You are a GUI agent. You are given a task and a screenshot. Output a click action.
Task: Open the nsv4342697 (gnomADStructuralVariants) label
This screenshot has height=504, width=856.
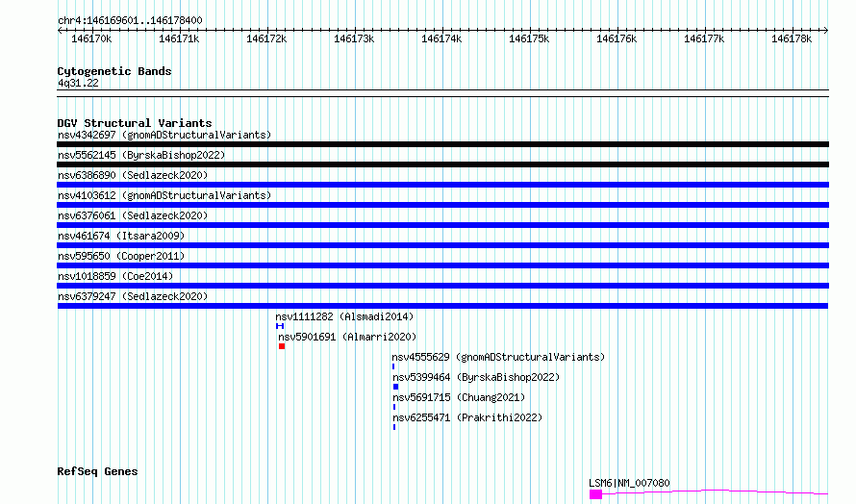click(x=164, y=135)
